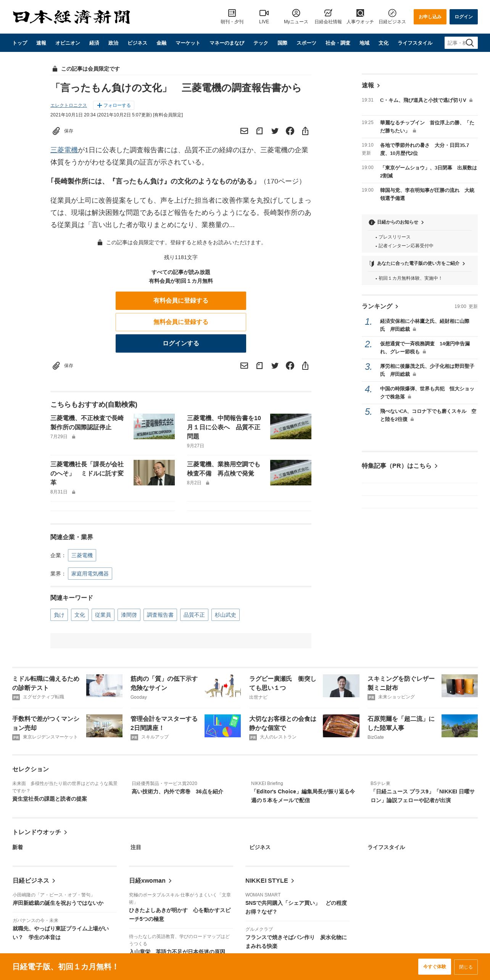The width and height of the screenshot is (490, 980).
Task: Select the 調査報告書 keyword tag
Action: tap(160, 615)
